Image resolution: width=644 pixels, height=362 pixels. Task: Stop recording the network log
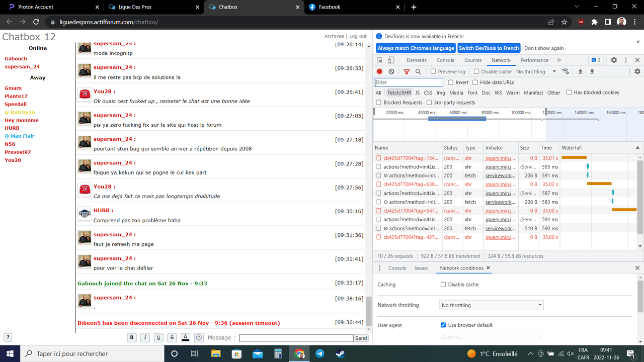(x=380, y=71)
